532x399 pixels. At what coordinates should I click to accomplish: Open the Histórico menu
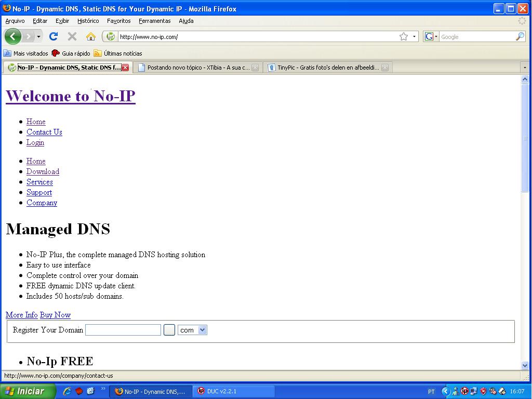point(88,21)
